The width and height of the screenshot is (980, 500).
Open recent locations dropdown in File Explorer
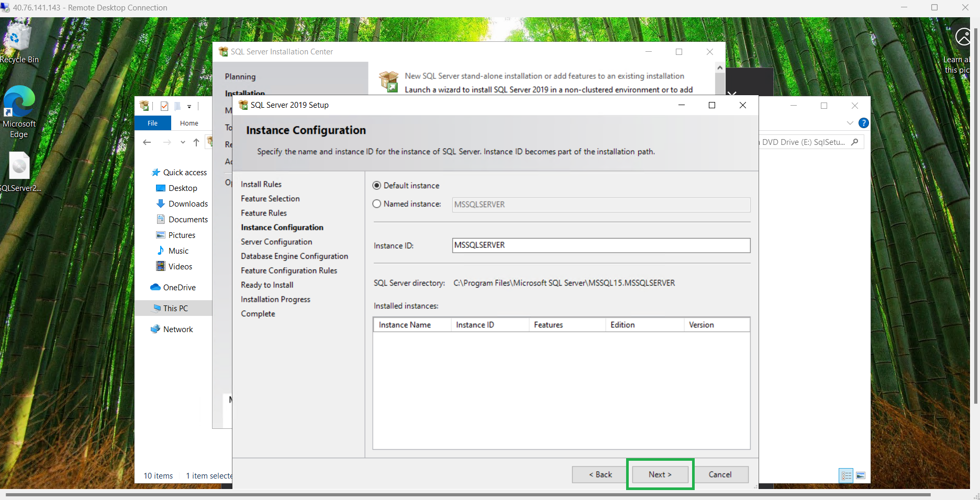tap(183, 142)
